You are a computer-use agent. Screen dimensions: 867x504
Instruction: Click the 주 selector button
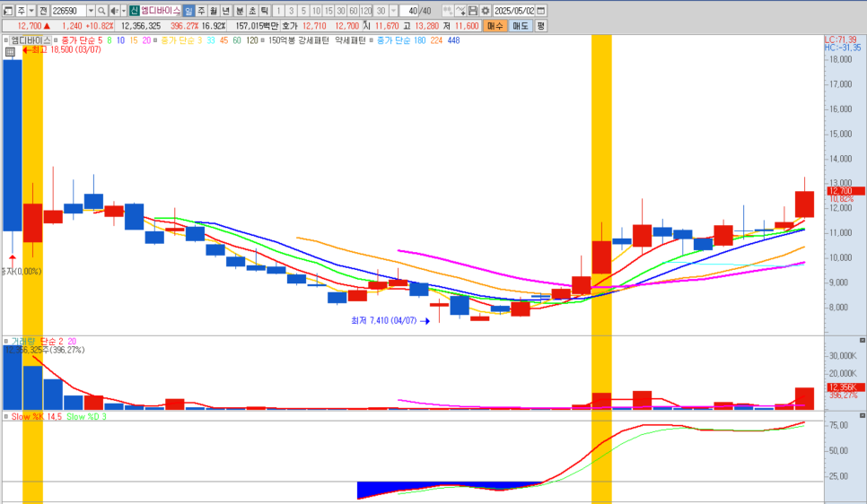tap(21, 11)
